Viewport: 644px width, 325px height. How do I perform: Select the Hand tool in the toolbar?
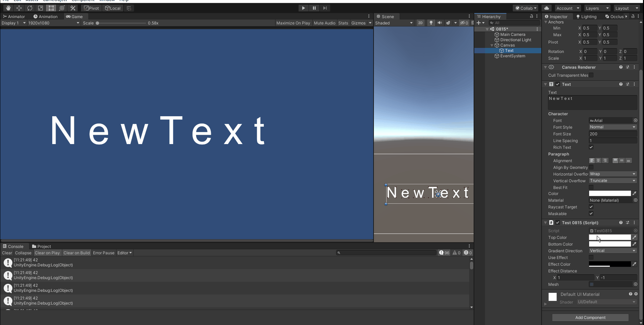pyautogui.click(x=8, y=8)
